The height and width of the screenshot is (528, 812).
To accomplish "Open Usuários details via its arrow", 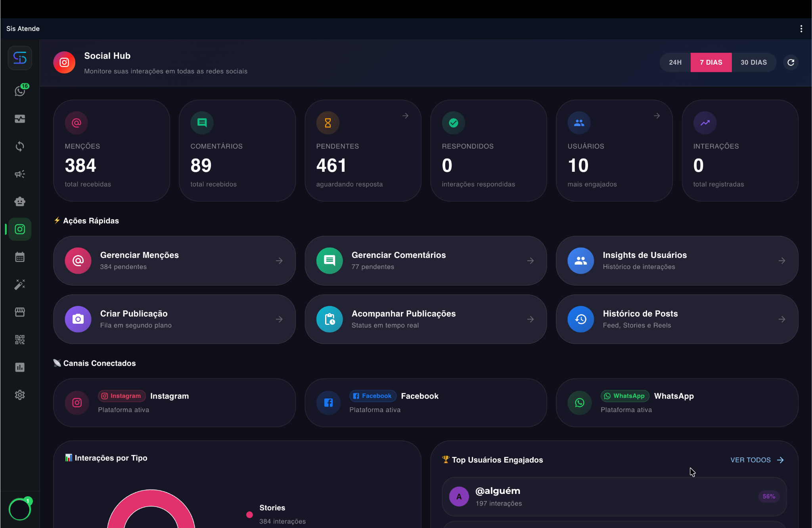I will (657, 116).
